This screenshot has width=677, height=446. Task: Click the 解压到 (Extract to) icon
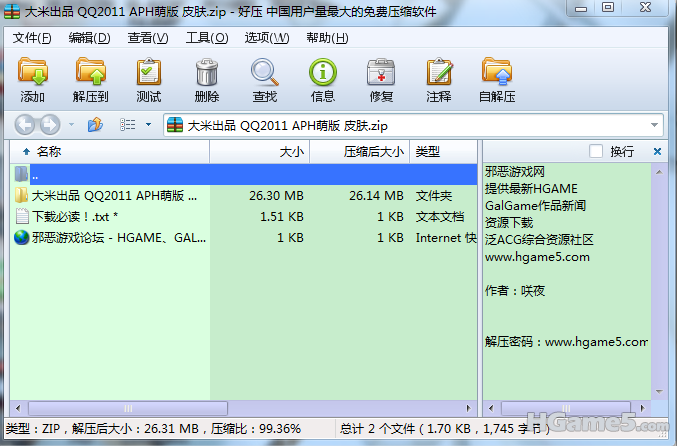point(91,73)
